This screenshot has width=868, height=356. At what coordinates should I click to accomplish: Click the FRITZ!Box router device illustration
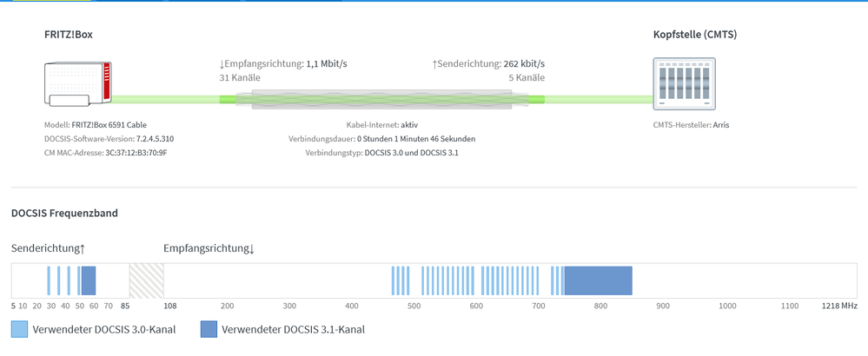[x=78, y=83]
